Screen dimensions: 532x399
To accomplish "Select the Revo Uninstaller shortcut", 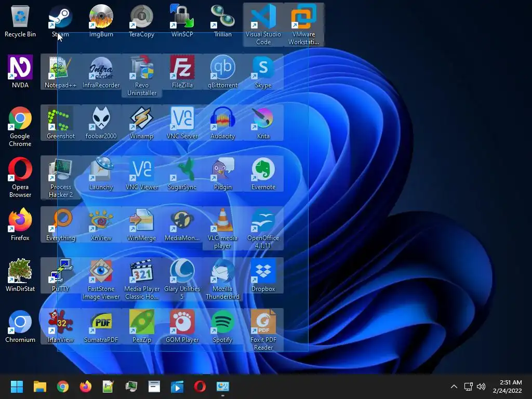I will point(141,75).
